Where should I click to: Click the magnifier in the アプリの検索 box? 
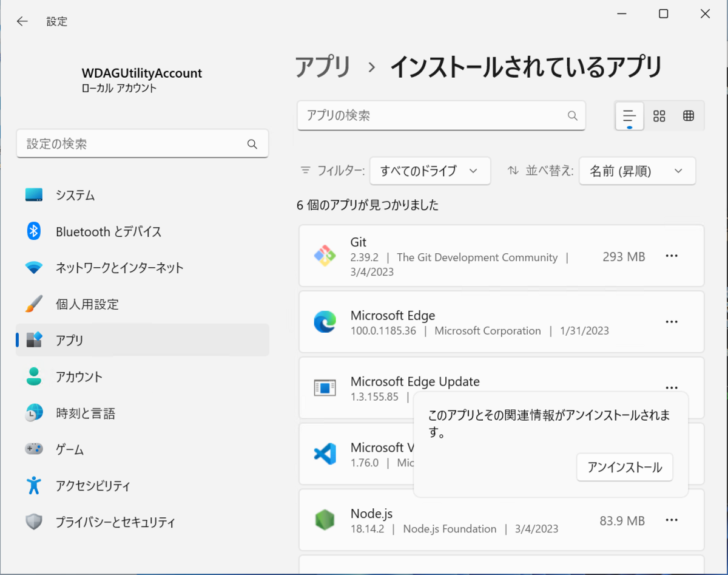[572, 115]
